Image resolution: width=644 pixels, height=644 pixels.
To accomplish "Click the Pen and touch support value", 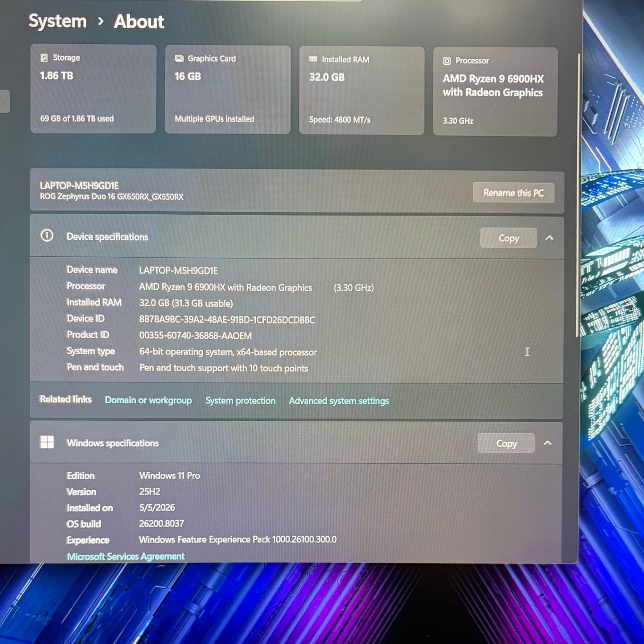I will 224,368.
